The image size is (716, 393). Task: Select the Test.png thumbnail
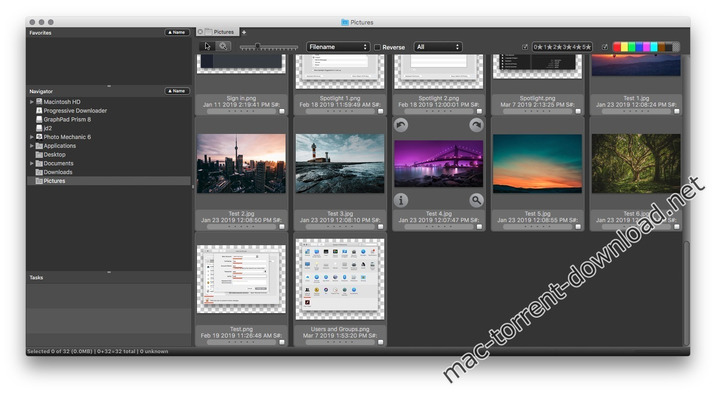coord(241,279)
